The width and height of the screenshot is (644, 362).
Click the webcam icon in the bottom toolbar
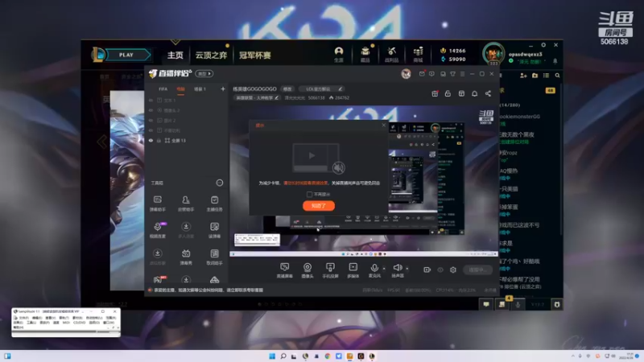pos(308,268)
